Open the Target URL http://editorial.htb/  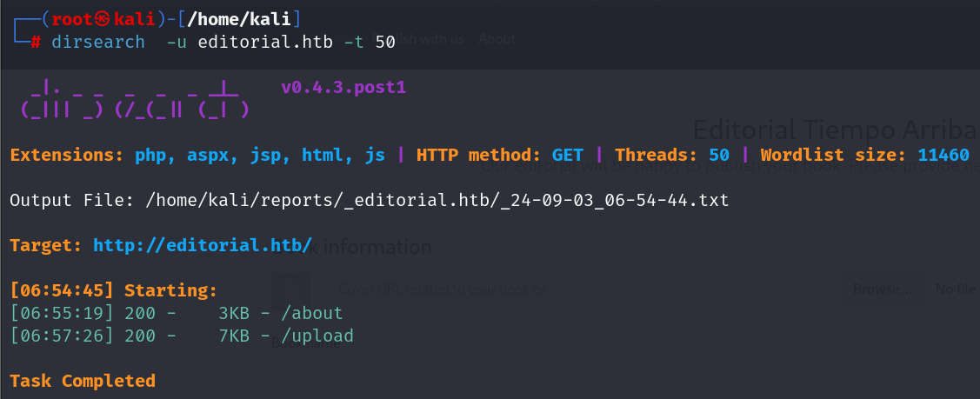[203, 245]
